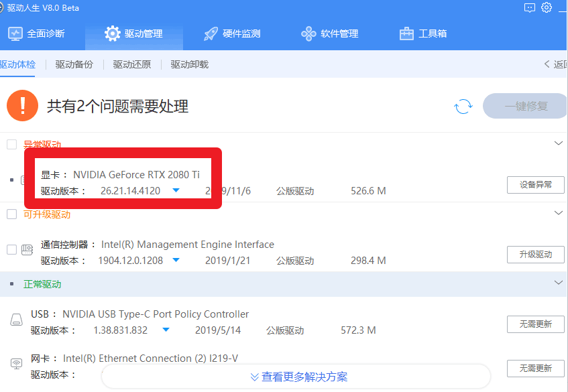Click the 工具箱 toolbox icon

coord(406,34)
